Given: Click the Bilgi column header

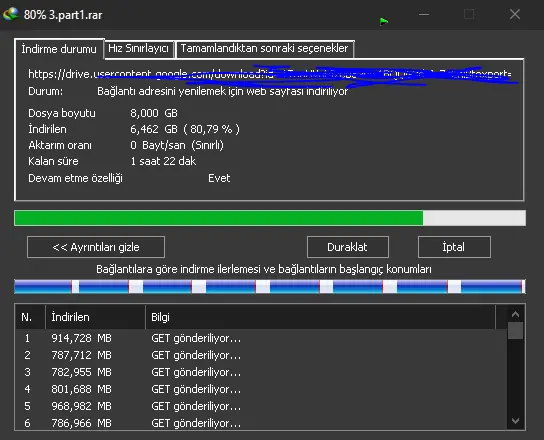Looking at the screenshot, I should coord(321,317).
